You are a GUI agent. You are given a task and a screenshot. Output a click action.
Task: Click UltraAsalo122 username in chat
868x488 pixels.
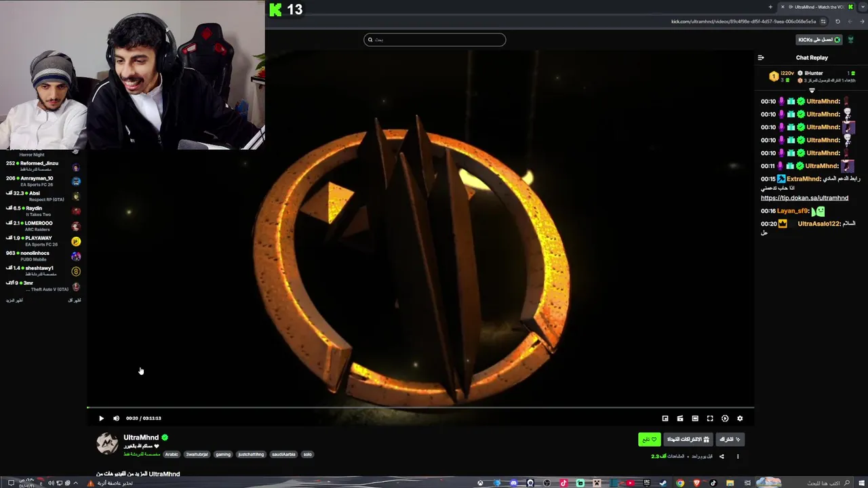coord(818,224)
